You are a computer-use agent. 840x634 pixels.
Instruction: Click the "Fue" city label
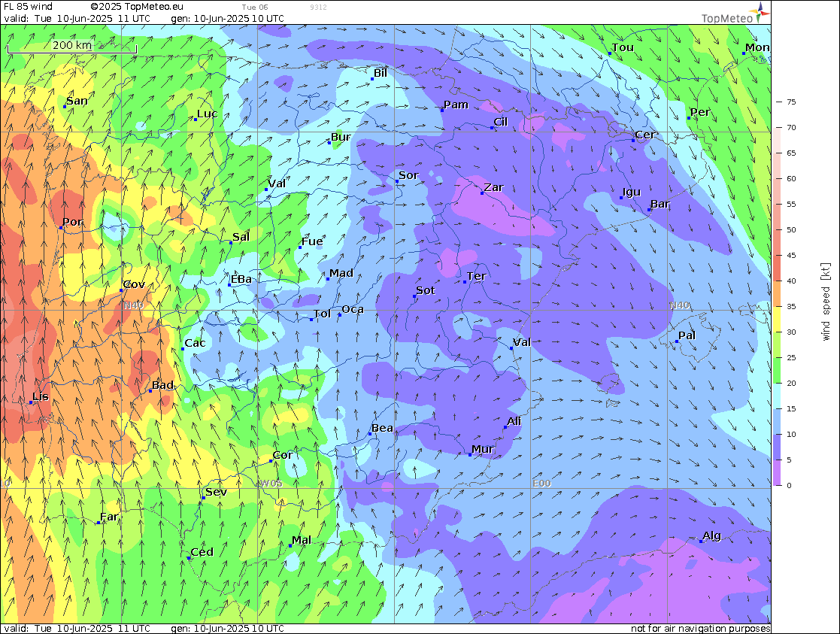pos(312,241)
